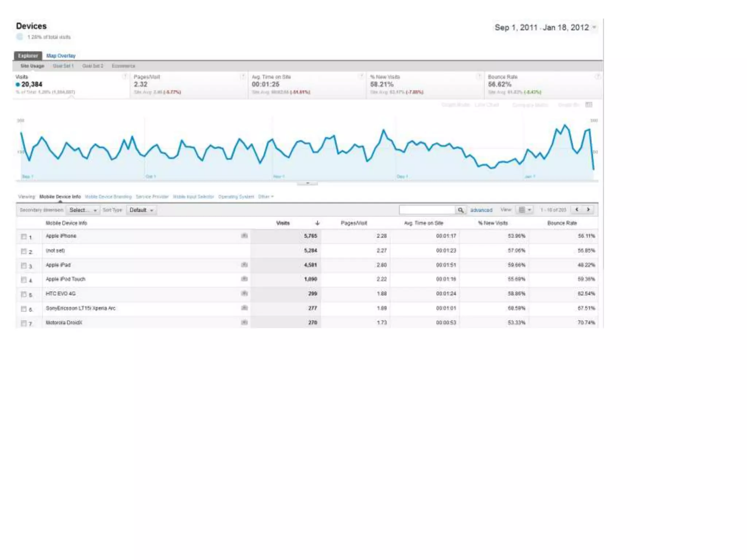Check the Apple iPhone row checkbox
The width and height of the screenshot is (747, 560).
pos(24,237)
